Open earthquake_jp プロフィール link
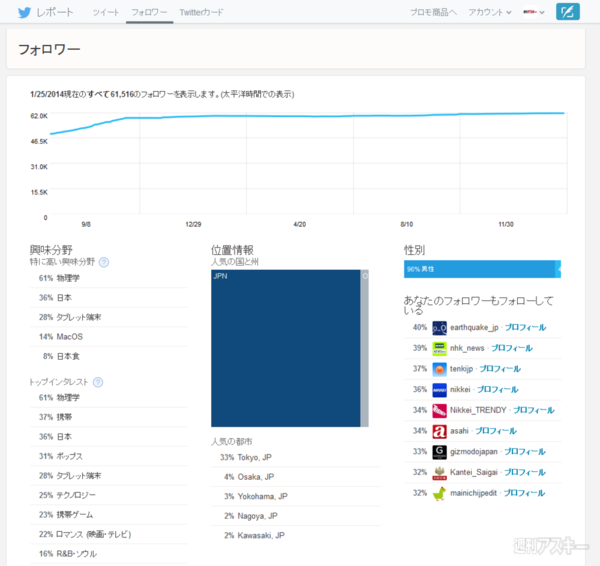 [525, 328]
